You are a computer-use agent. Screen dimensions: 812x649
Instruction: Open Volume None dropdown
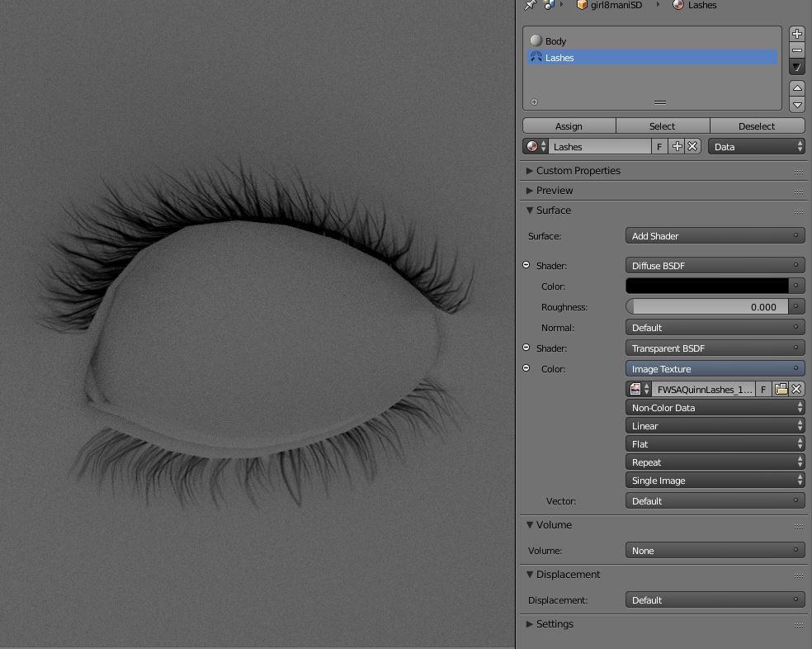coord(715,551)
